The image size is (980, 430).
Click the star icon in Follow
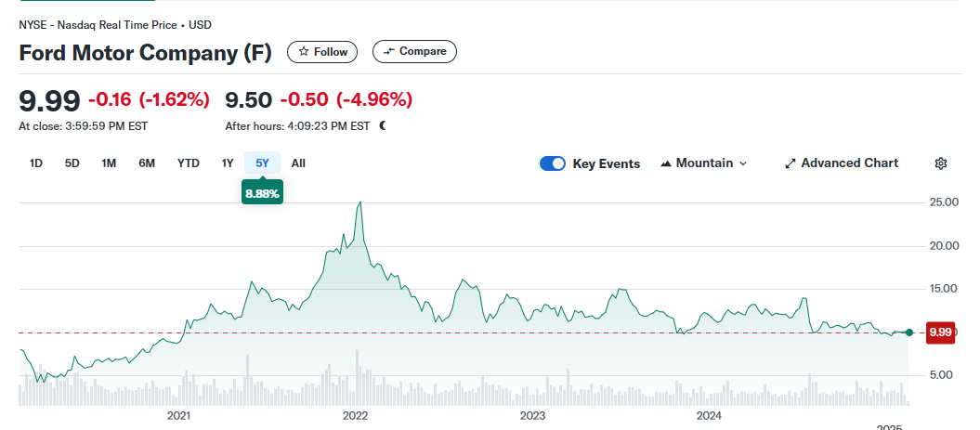(303, 52)
